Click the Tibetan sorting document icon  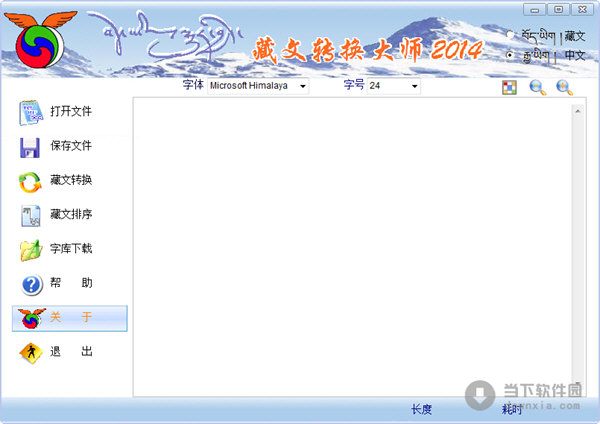point(31,215)
